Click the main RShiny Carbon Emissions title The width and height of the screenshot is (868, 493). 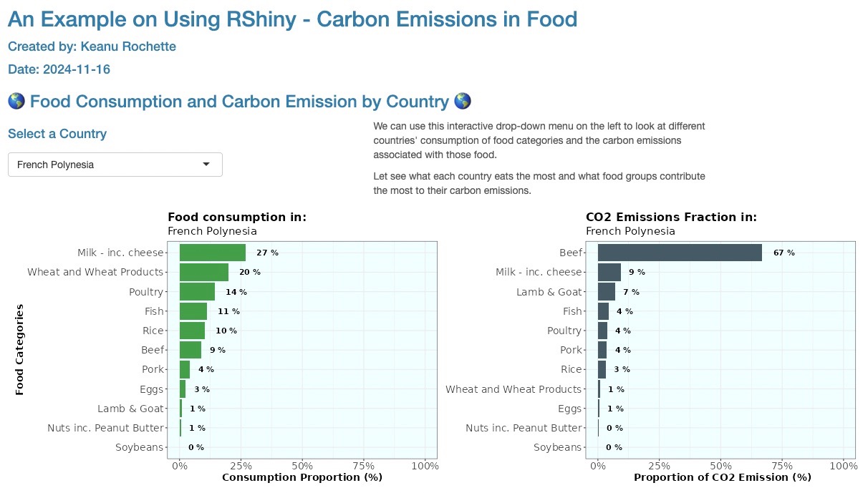tap(292, 19)
